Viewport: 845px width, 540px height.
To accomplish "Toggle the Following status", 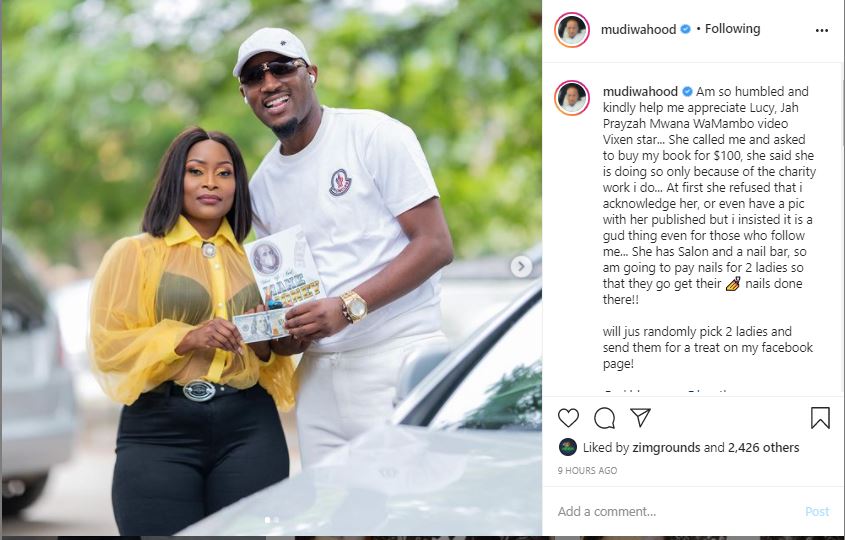I will (732, 29).
